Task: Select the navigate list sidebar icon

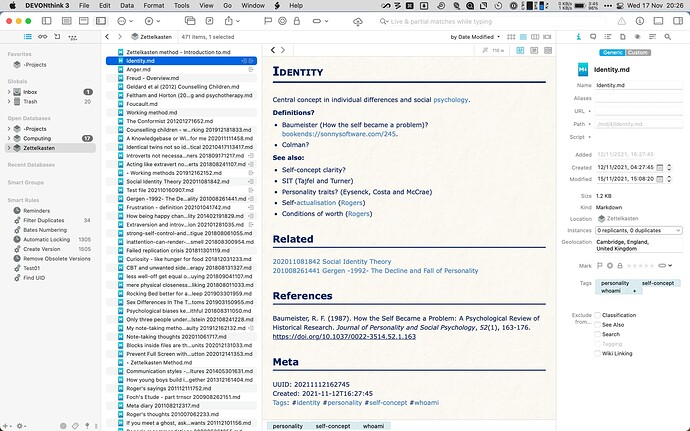Action: point(28,37)
